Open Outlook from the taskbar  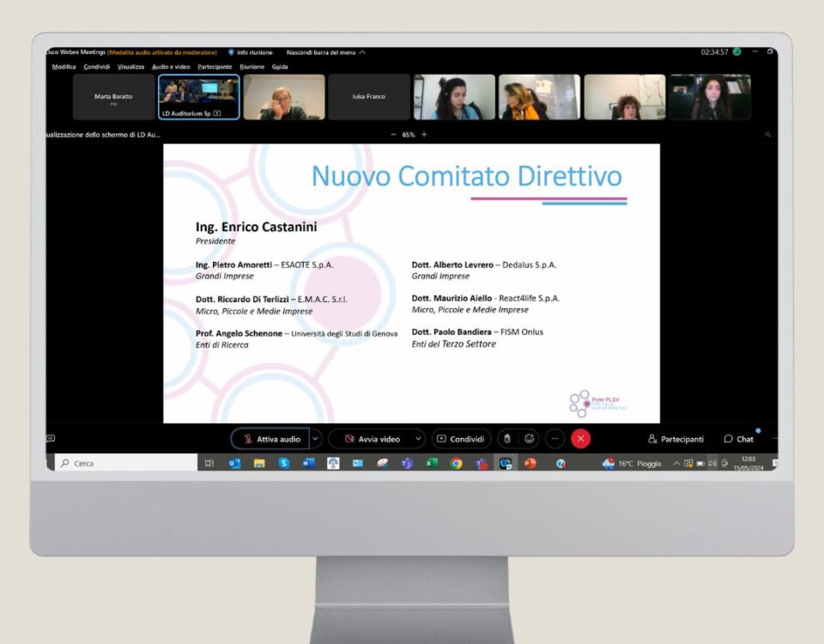234,463
